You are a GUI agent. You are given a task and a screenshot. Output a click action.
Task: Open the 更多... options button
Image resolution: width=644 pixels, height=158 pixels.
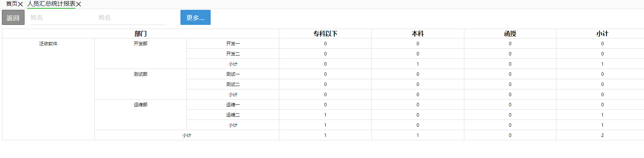point(195,18)
